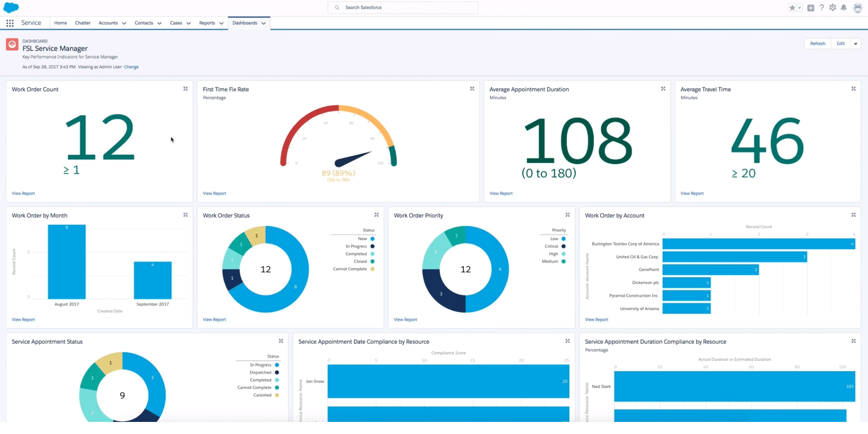Expand the Work Order by Month widget
Screen dimensions: 868x434
pos(185,215)
